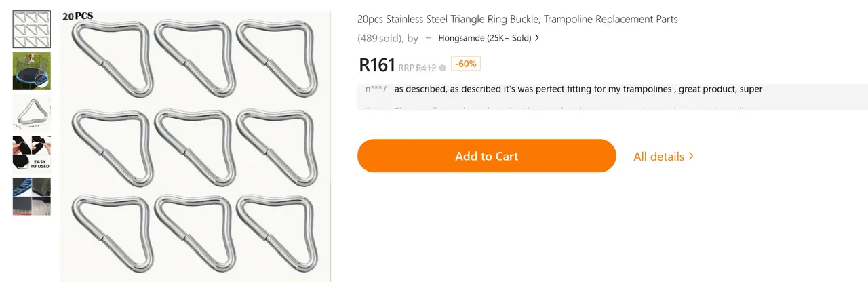Screen dimensions: 868x282
Task: Click the main product image of triangle buckles
Action: tap(195, 146)
